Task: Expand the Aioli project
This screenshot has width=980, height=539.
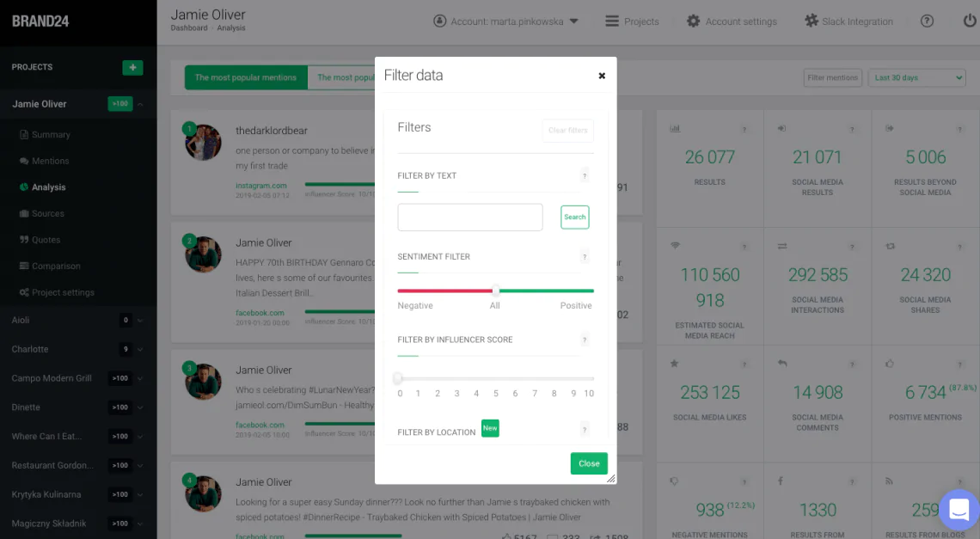Action: [140, 320]
